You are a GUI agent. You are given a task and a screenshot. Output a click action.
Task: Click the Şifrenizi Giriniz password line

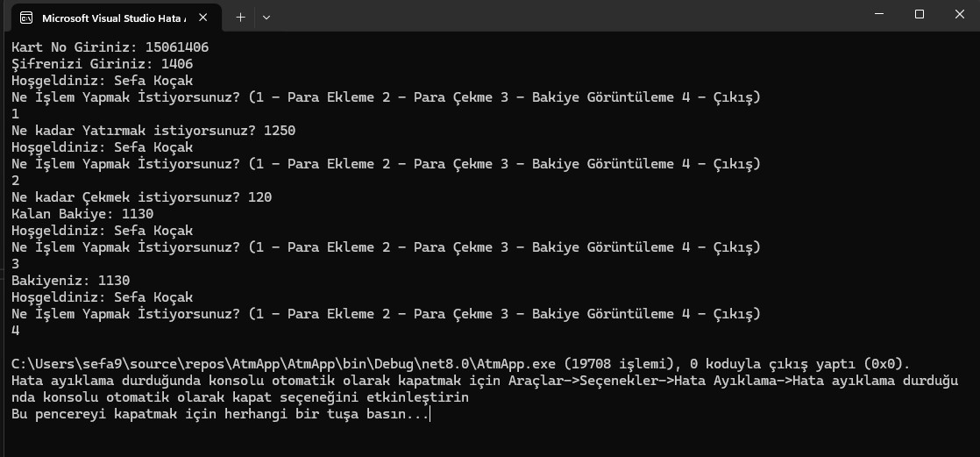coord(102,64)
